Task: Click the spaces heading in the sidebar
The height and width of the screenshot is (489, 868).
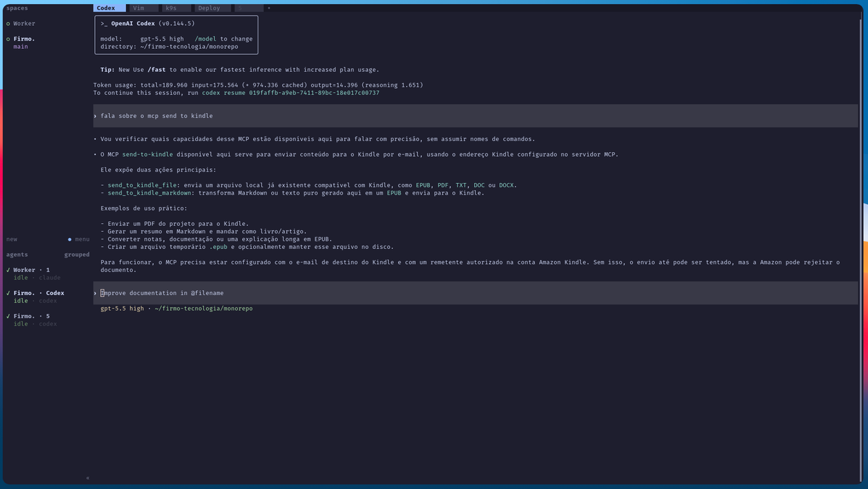Action: click(x=17, y=8)
